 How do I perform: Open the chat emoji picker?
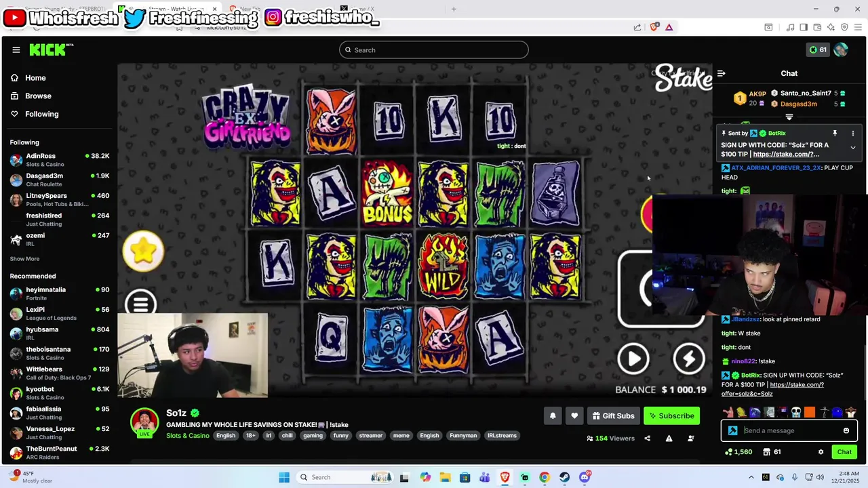(846, 430)
